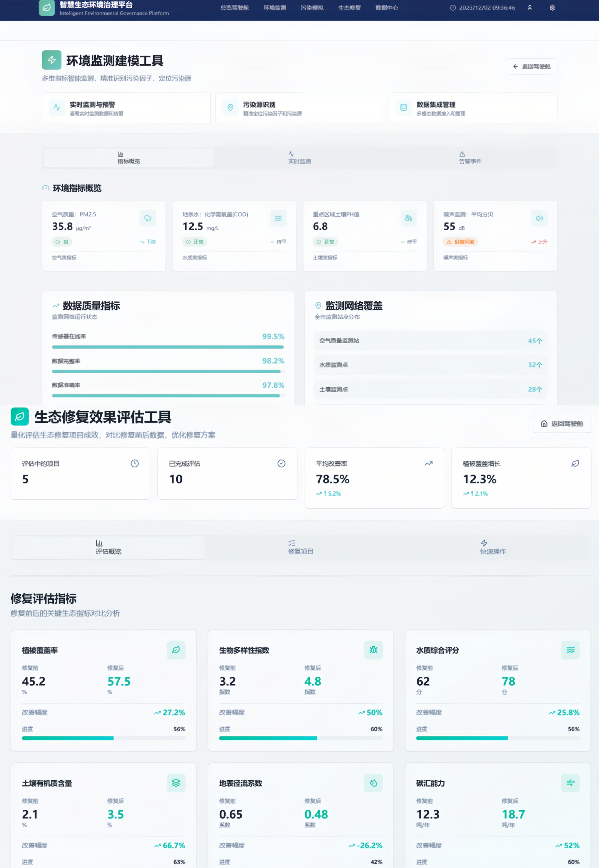The height and width of the screenshot is (868, 599).
Task: Click the user profile icon in header
Action: 530,8
